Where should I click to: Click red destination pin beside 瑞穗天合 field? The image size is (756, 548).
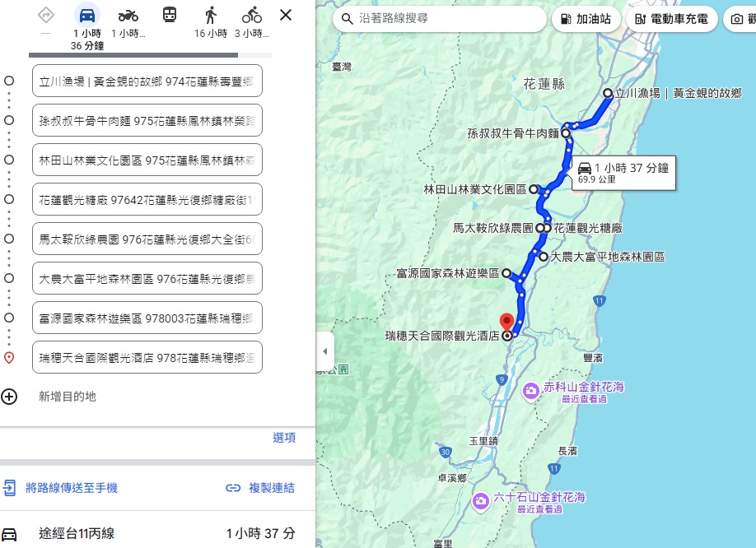tap(9, 358)
